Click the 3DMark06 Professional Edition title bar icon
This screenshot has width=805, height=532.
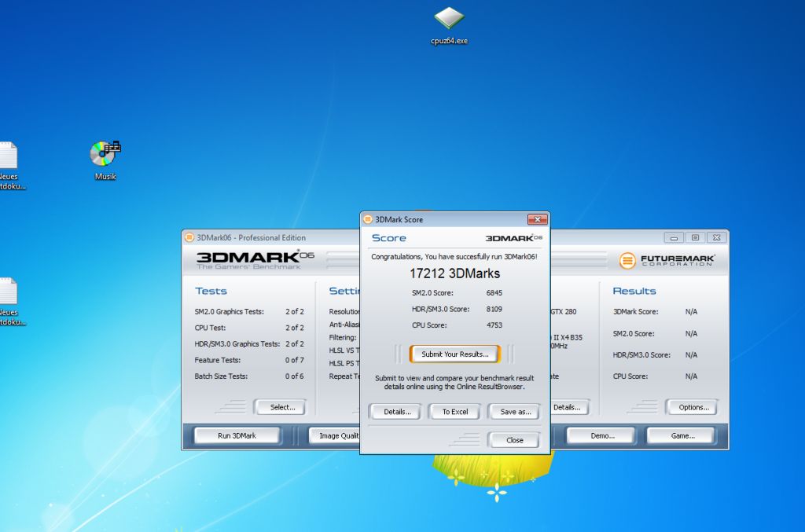[x=189, y=237]
